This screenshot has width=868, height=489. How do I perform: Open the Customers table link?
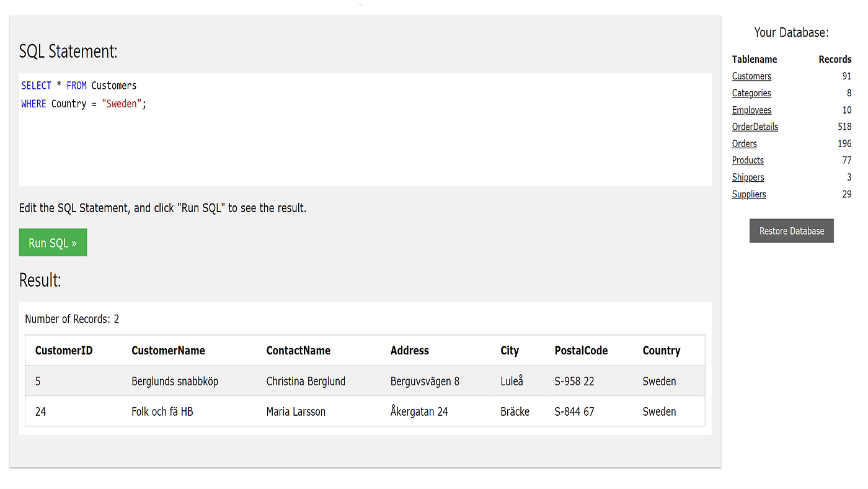pos(751,76)
